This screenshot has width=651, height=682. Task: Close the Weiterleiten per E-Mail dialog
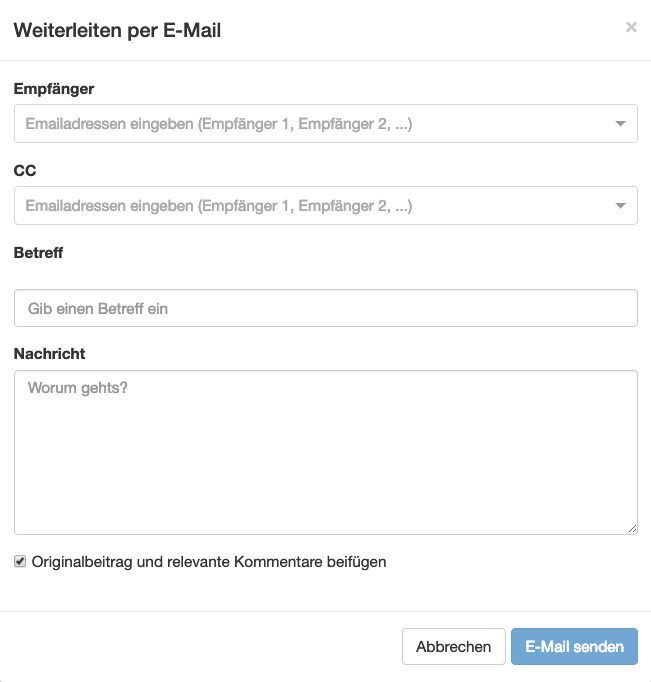click(631, 28)
